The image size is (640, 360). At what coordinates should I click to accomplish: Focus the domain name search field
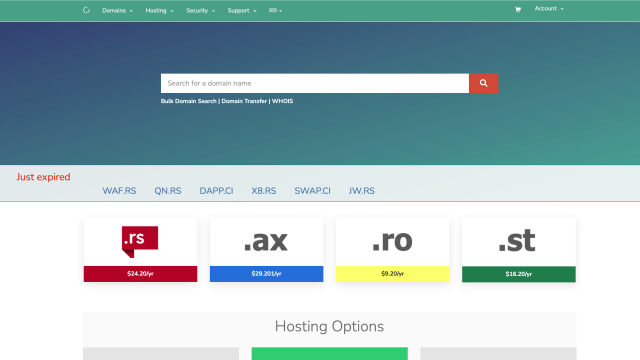315,83
